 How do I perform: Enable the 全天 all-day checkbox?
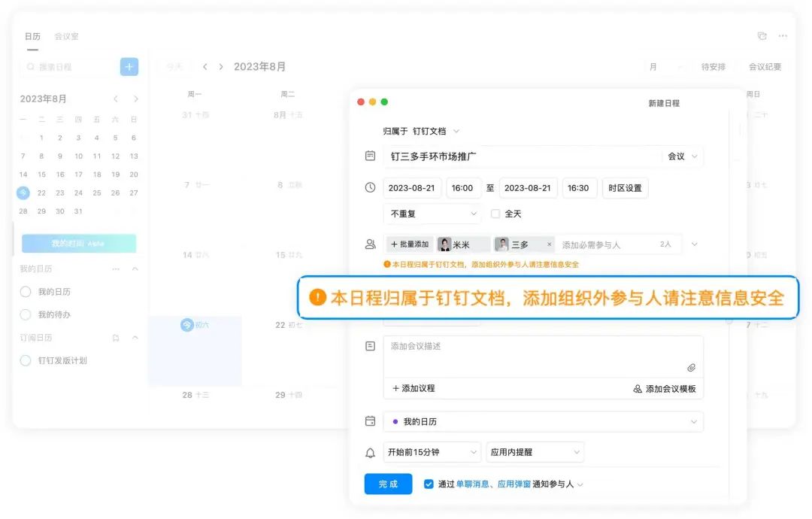click(495, 214)
